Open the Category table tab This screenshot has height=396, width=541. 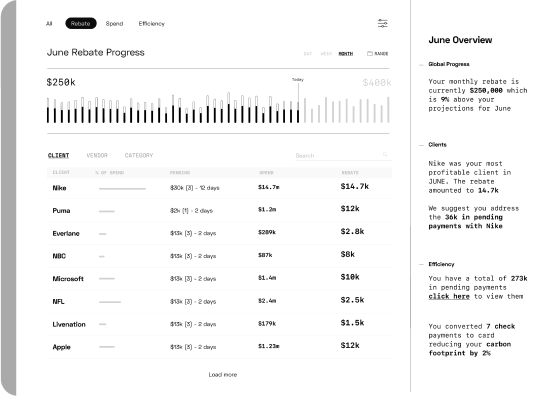pyautogui.click(x=139, y=156)
